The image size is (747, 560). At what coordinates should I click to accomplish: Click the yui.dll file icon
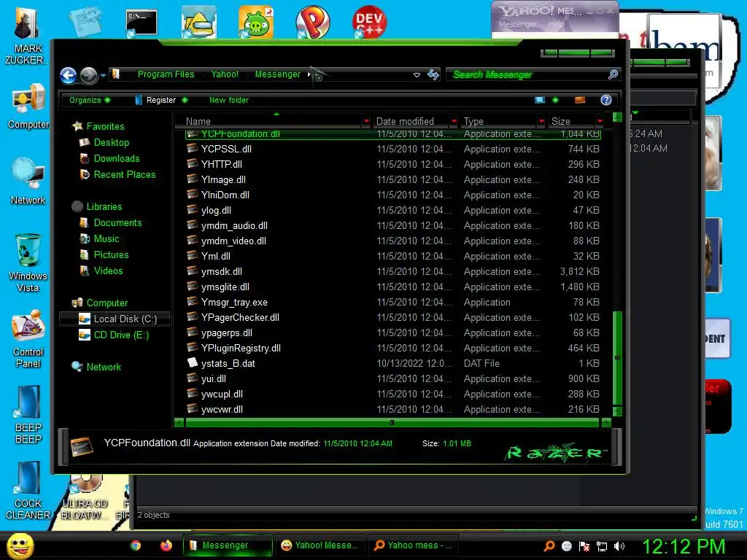193,378
